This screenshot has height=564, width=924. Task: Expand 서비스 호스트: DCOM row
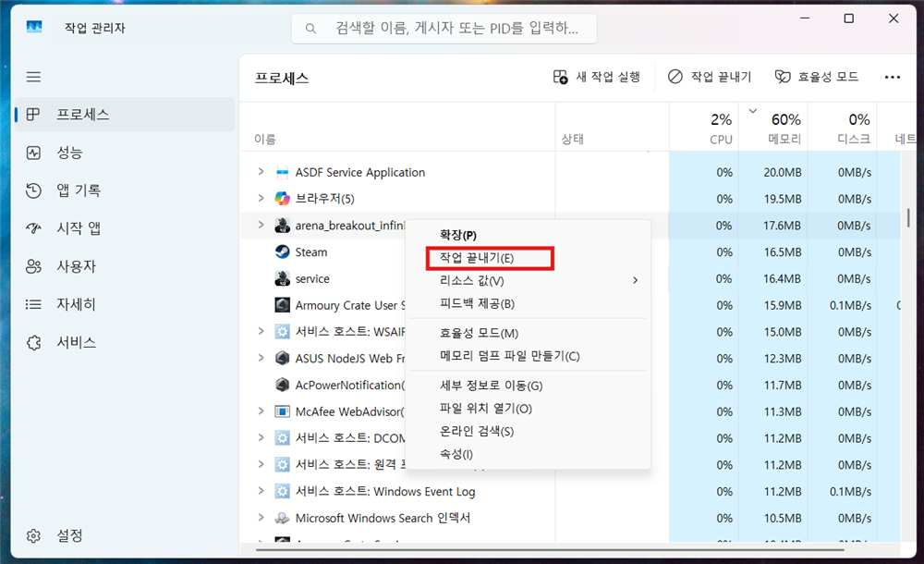[x=261, y=437]
